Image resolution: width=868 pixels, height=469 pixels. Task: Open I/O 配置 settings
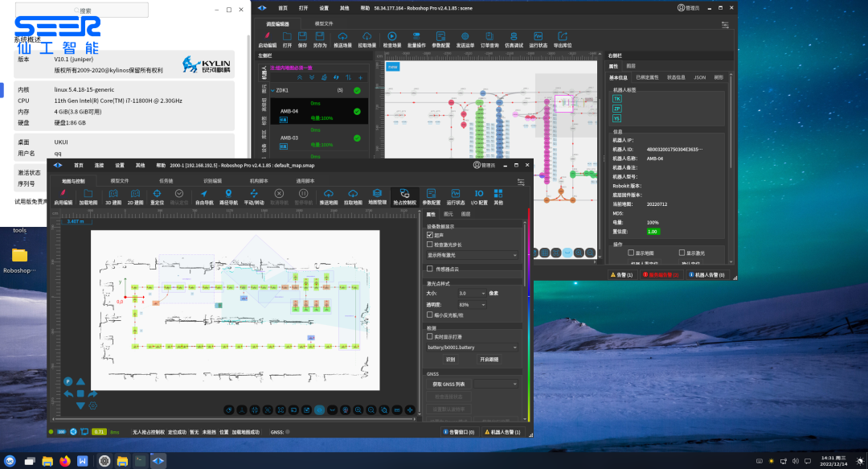[479, 197]
